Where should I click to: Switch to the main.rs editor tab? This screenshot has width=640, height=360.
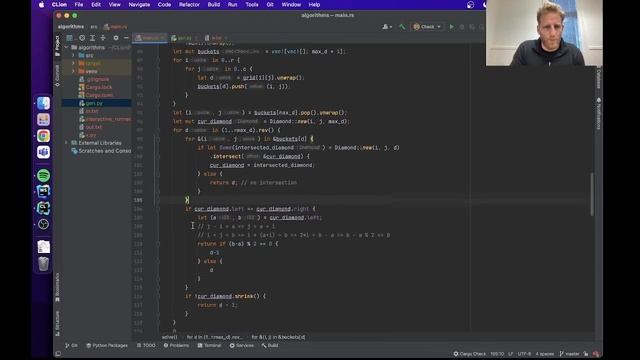click(150, 38)
